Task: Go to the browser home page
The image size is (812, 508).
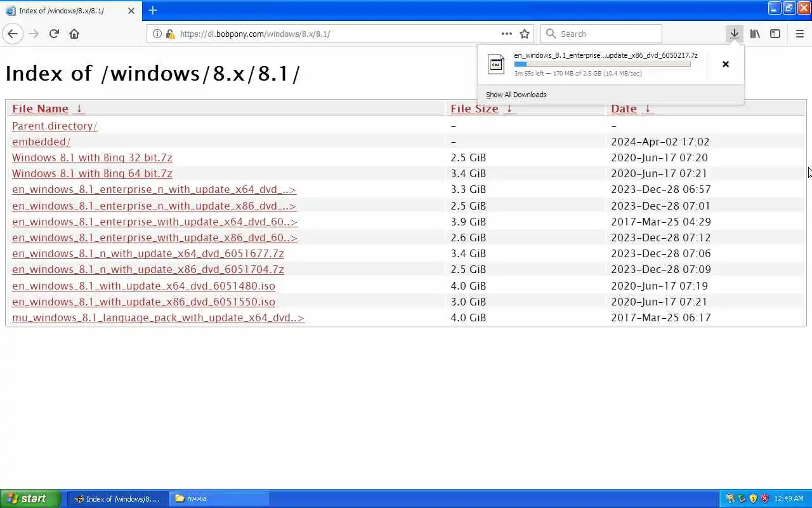Action: 74,34
